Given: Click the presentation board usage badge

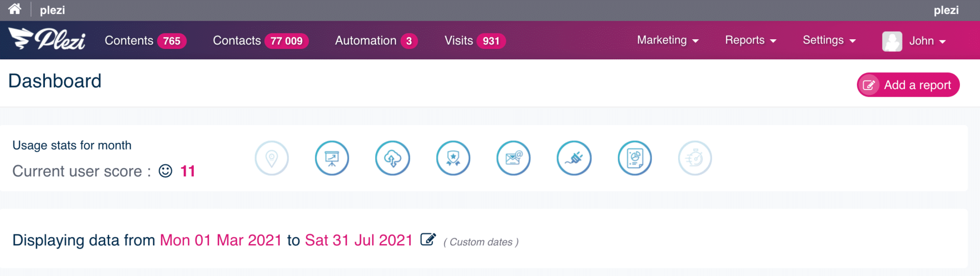Looking at the screenshot, I should [332, 158].
